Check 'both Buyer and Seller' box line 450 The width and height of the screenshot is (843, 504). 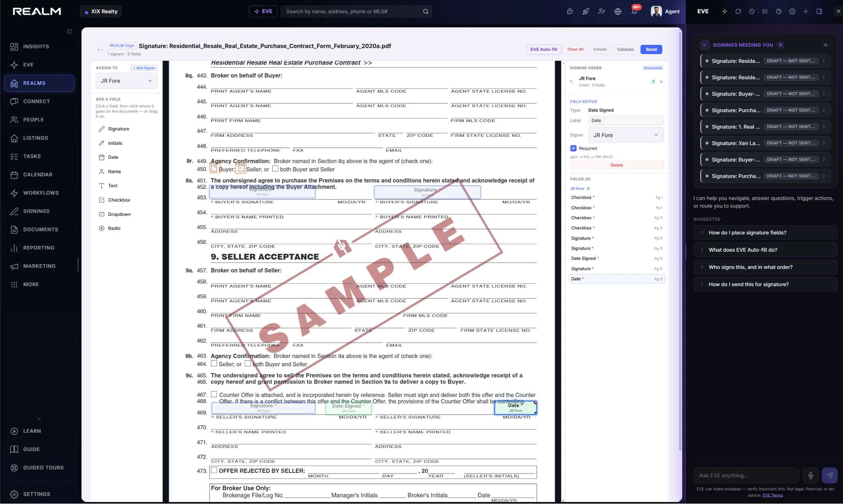pyautogui.click(x=275, y=169)
